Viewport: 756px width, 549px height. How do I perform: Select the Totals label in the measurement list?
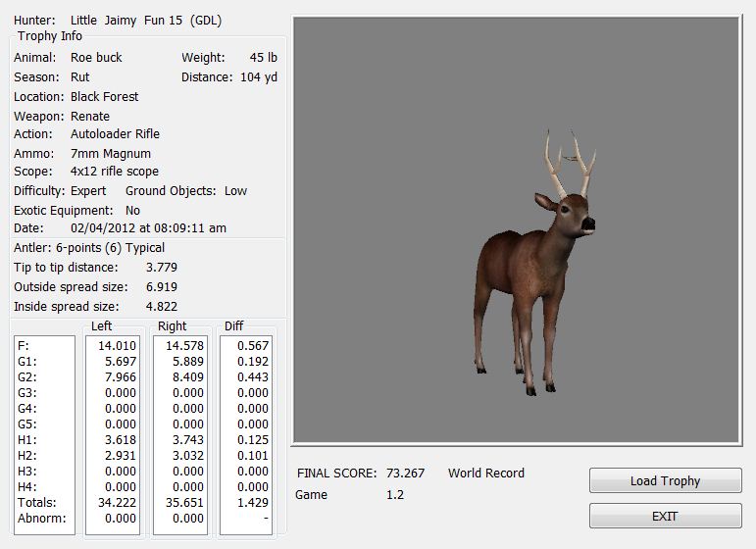(x=34, y=503)
